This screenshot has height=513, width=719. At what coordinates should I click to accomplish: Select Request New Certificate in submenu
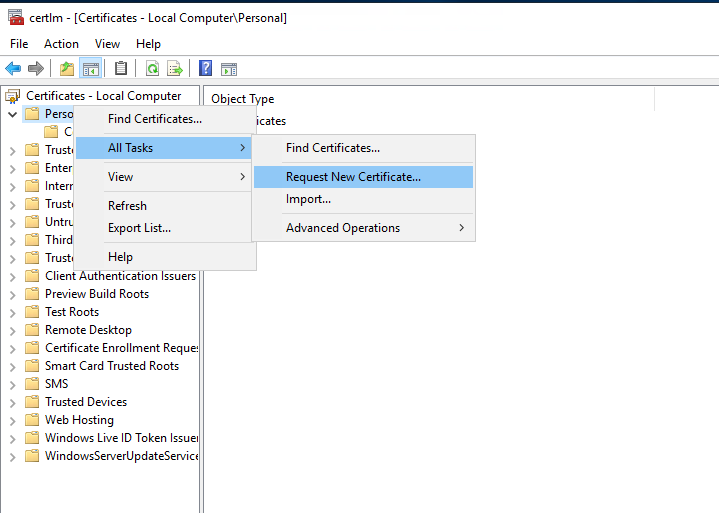click(353, 177)
